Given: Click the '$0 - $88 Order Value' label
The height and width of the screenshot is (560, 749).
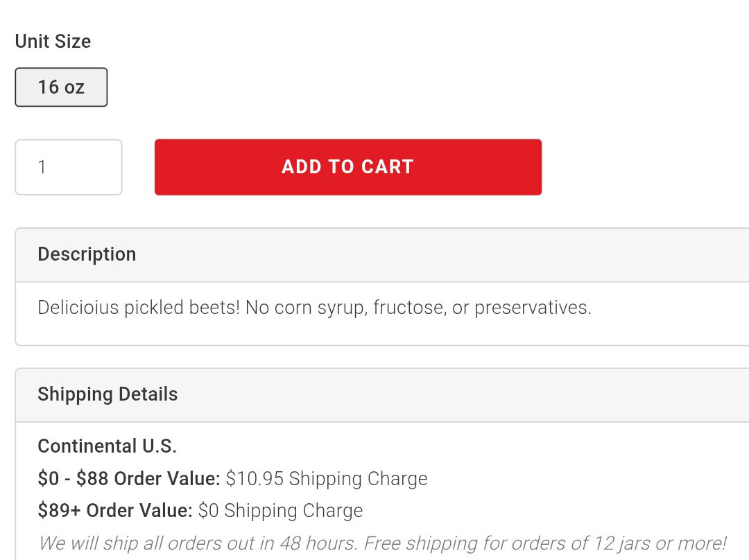Looking at the screenshot, I should [x=129, y=479].
